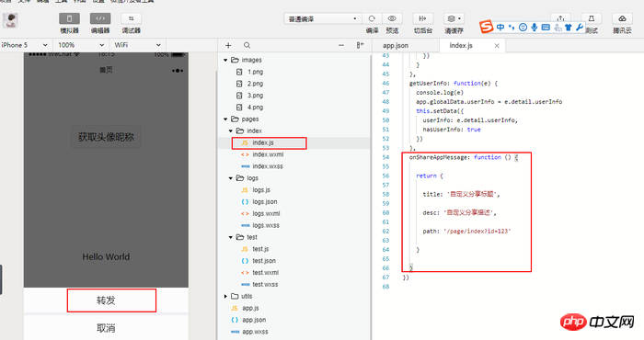644x340 pixels.
Task: Click the path: '/page/index?id=123' line
Action: click(466, 232)
